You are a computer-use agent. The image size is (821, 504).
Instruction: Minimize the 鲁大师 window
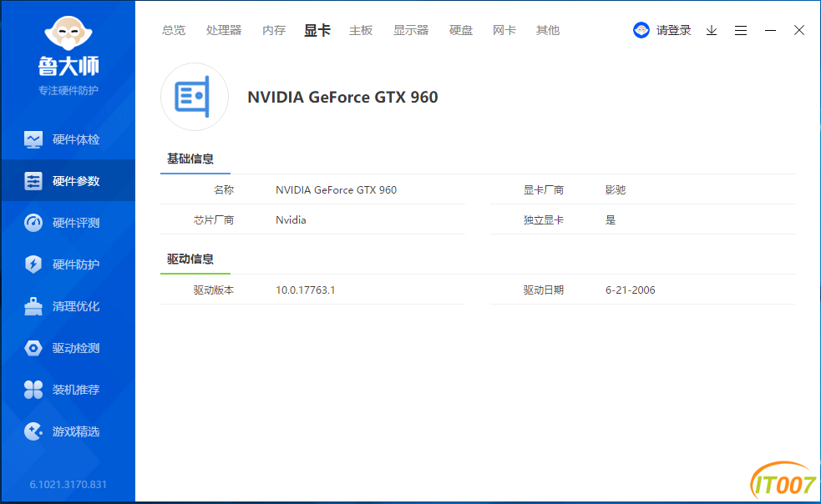click(770, 30)
